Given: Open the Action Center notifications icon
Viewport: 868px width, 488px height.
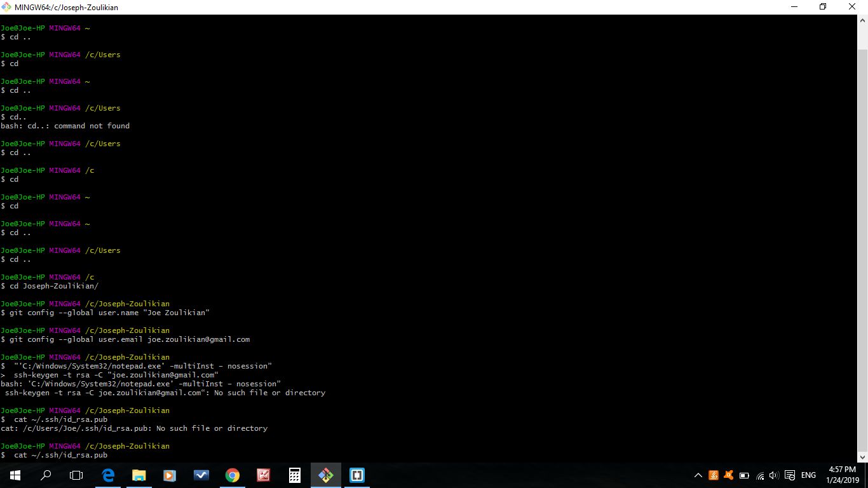Looking at the screenshot, I should (x=790, y=475).
